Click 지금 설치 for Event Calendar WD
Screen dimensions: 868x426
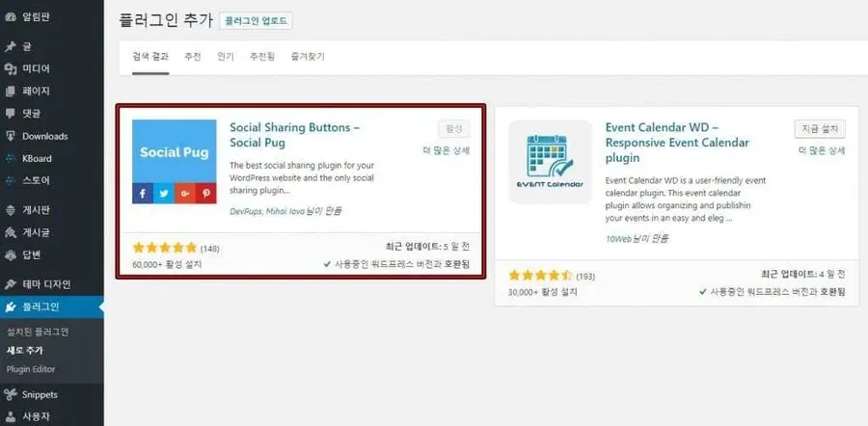820,129
